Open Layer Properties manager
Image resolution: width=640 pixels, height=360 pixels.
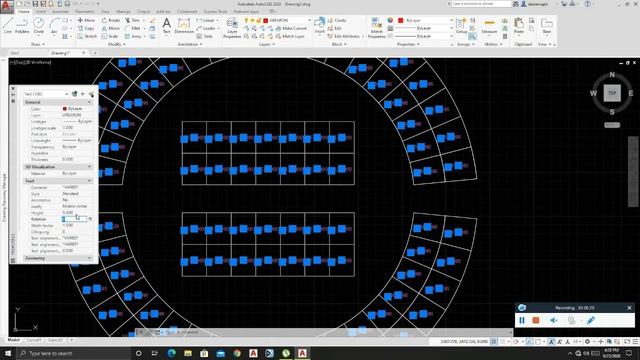click(x=232, y=28)
